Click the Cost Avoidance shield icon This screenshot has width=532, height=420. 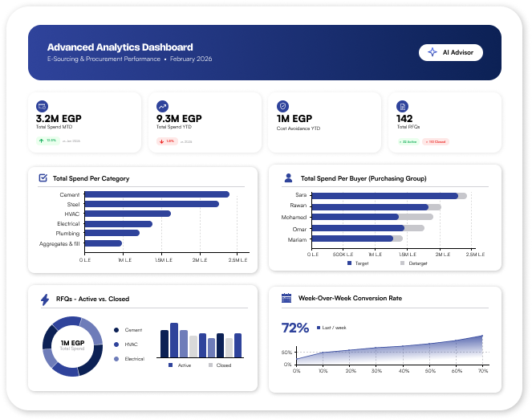[x=282, y=106]
